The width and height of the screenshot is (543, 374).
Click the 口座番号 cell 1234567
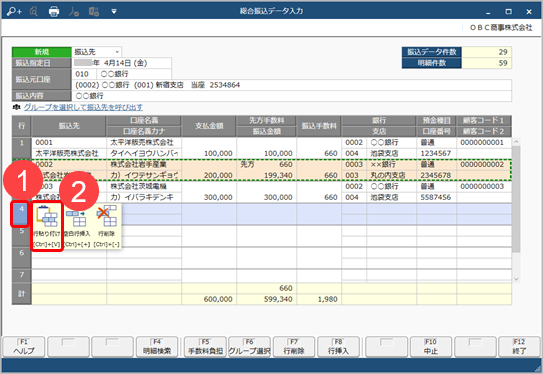point(436,153)
